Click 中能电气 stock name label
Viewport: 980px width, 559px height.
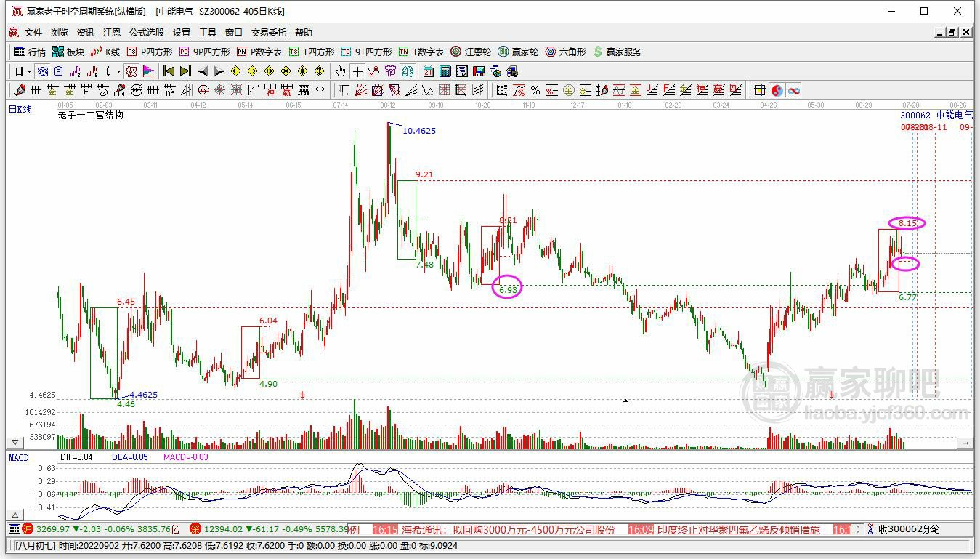[955, 115]
